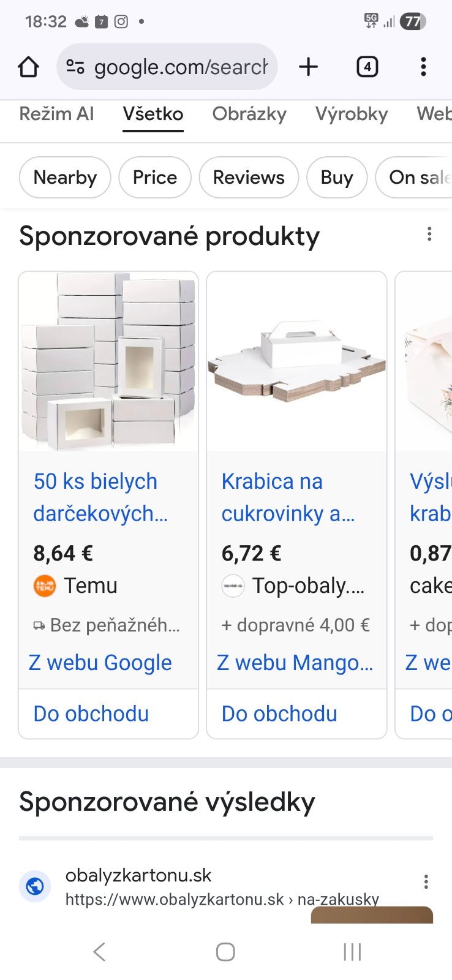Open a new tab with plus icon
The width and height of the screenshot is (452, 980).
(309, 67)
